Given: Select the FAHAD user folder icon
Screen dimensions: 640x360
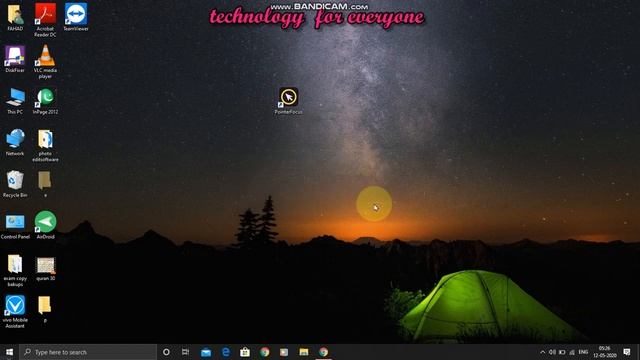Looking at the screenshot, I should tap(15, 17).
